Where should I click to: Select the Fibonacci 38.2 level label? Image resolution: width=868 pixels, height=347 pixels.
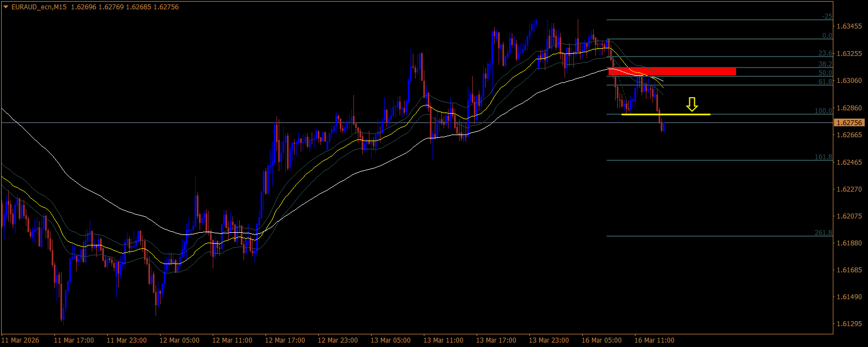[825, 64]
